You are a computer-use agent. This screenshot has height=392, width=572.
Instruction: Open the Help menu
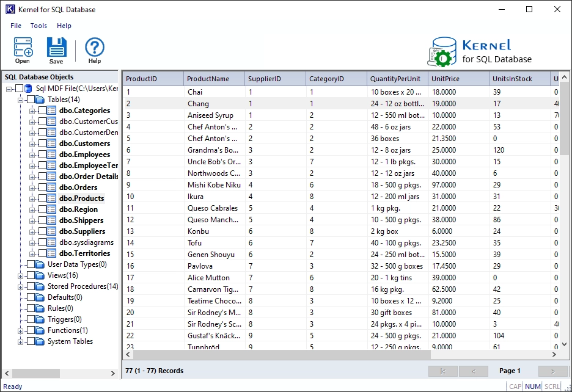[64, 26]
